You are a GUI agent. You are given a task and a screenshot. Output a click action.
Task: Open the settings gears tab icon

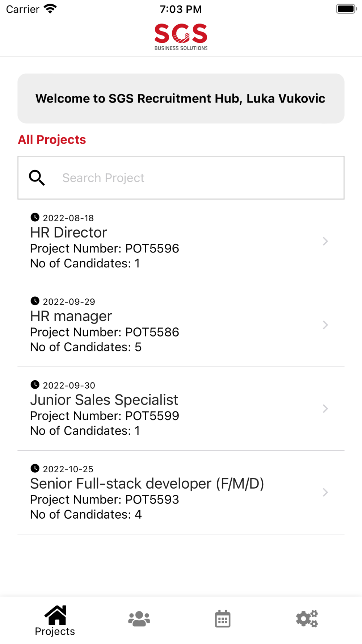click(x=307, y=619)
